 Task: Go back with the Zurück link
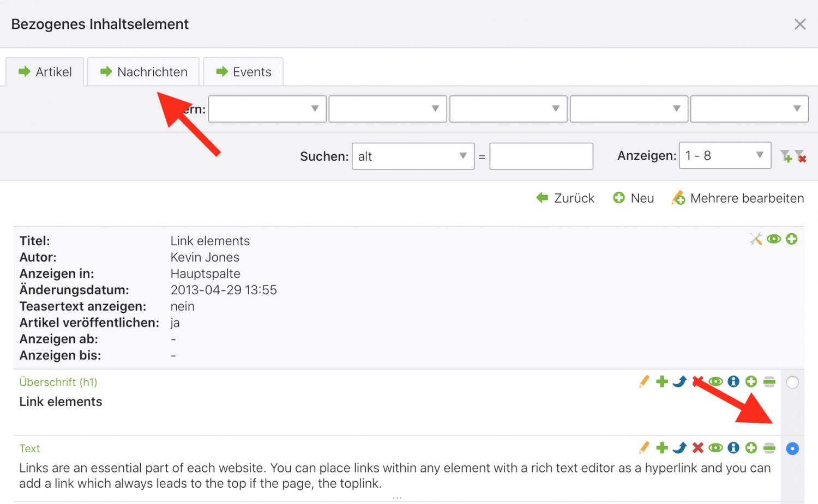[565, 198]
